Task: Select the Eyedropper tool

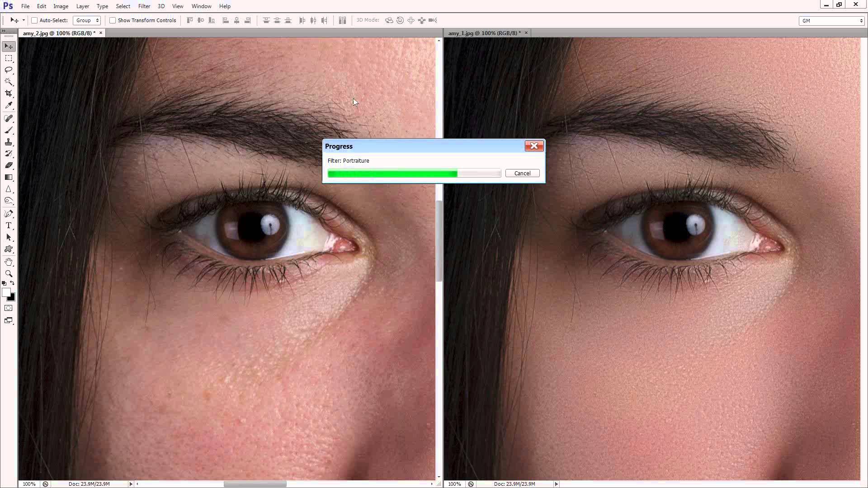Action: pos(9,105)
